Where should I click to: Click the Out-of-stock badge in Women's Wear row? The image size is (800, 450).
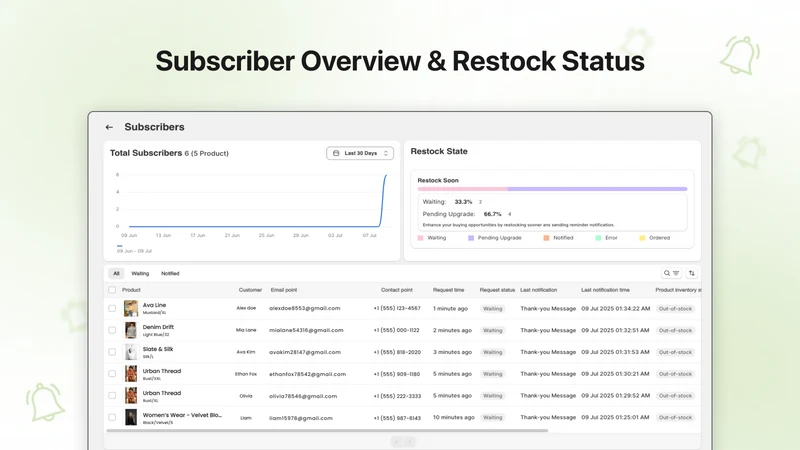(x=675, y=417)
